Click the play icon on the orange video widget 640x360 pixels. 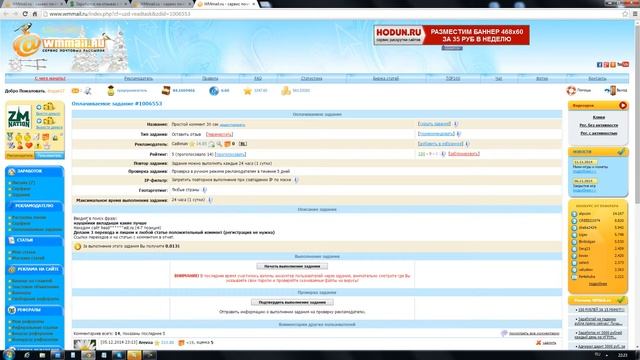tap(622, 106)
